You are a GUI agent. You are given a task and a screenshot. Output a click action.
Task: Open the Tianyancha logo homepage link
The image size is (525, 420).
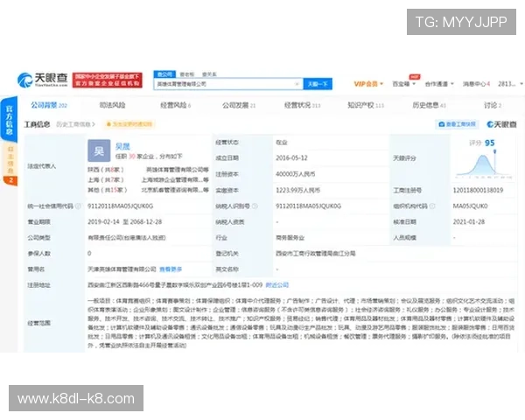point(43,80)
